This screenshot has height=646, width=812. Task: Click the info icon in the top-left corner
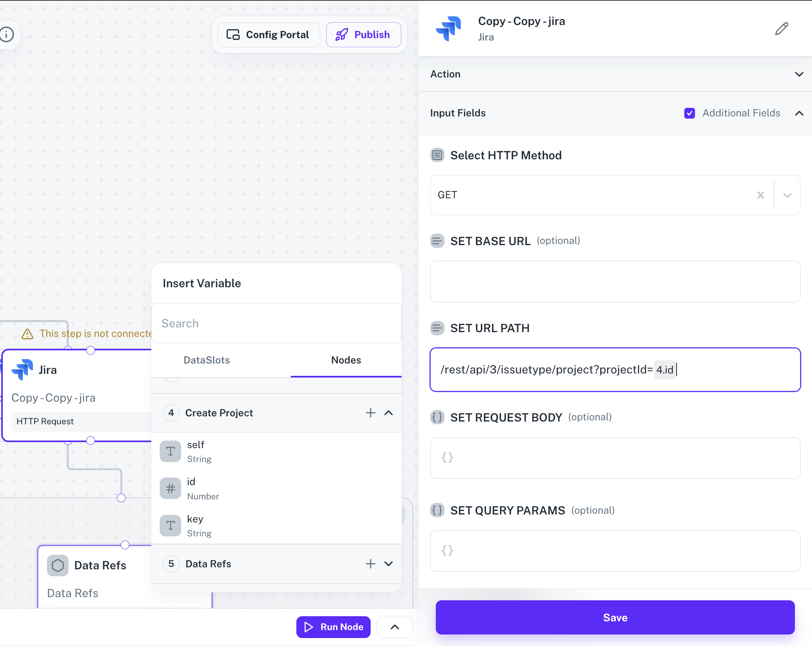point(6,35)
